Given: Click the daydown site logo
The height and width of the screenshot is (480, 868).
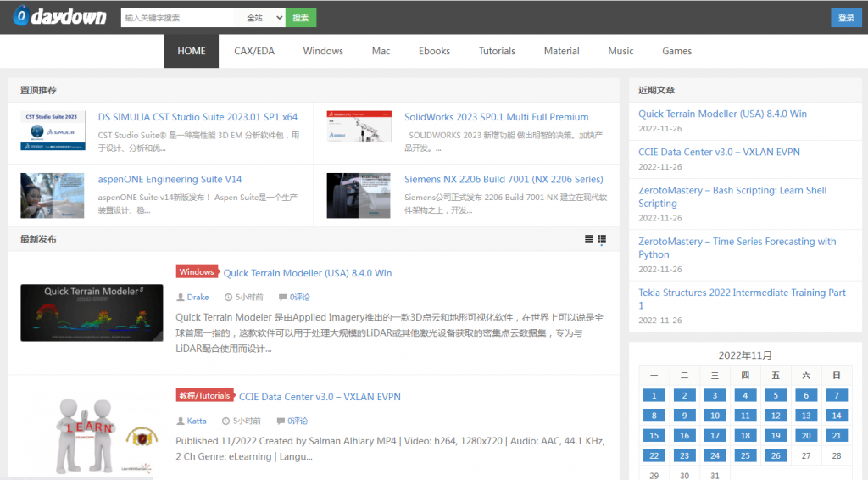Looking at the screenshot, I should click(x=60, y=17).
